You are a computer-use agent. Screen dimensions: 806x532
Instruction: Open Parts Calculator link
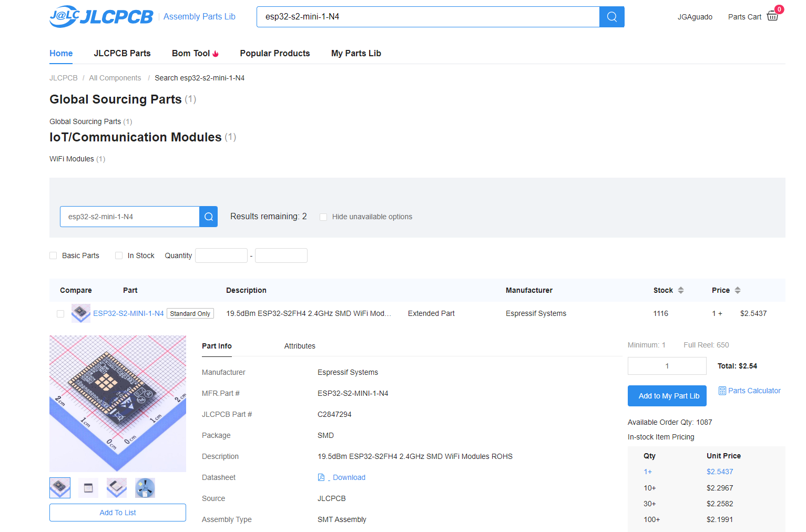coord(754,391)
